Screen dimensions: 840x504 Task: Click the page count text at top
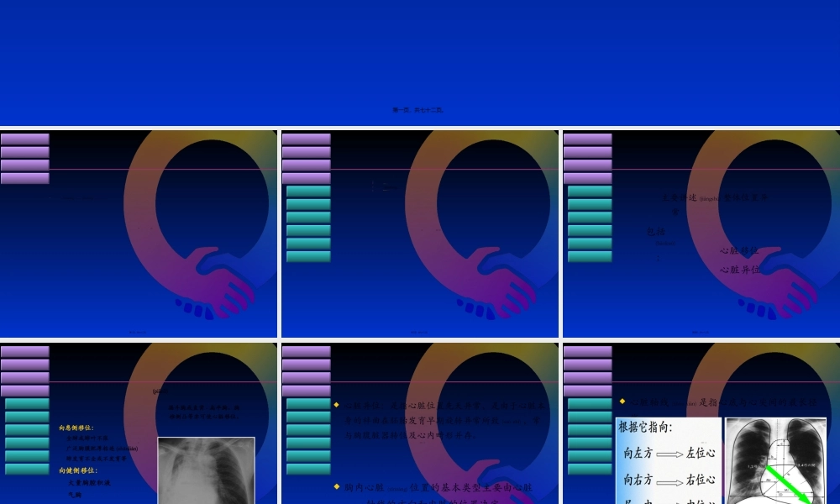417,110
